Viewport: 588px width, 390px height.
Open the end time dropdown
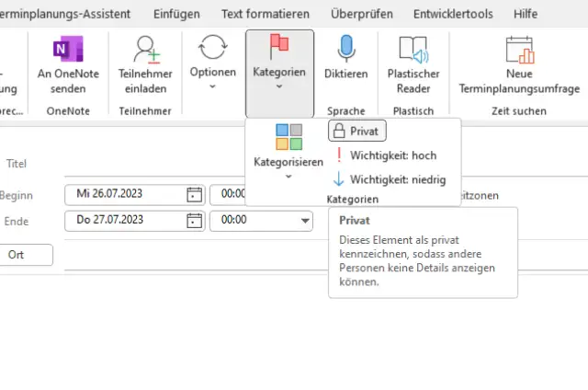pyautogui.click(x=305, y=221)
